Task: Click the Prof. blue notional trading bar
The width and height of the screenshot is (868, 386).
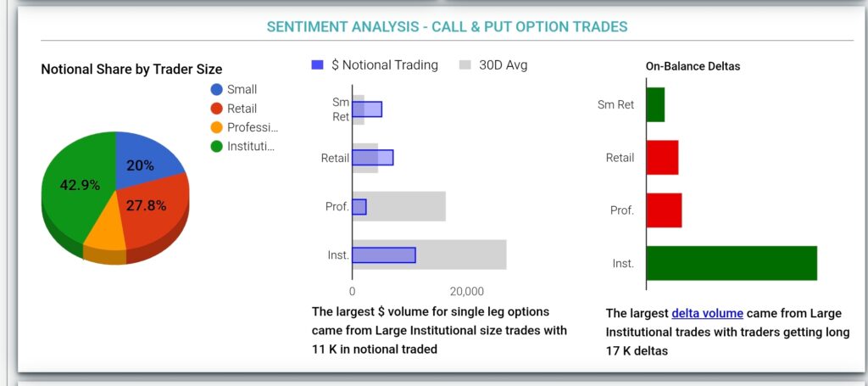Action: (x=359, y=206)
